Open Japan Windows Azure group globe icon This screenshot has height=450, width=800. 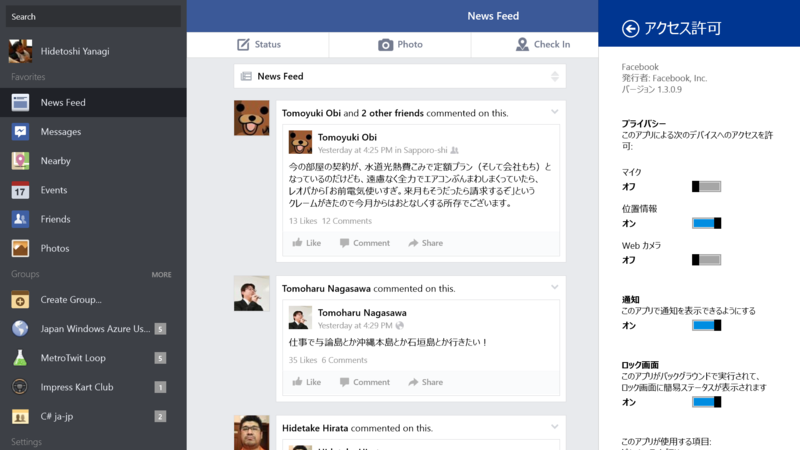click(20, 329)
